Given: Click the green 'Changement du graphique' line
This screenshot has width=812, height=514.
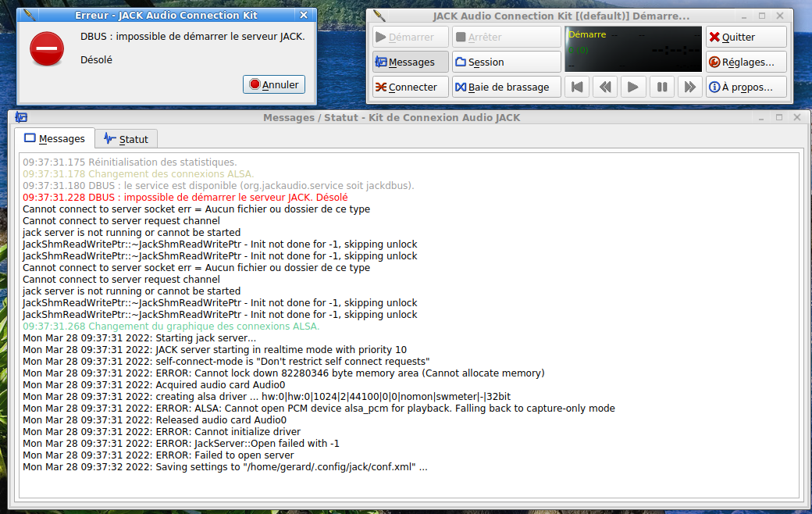Looking at the screenshot, I should [171, 327].
